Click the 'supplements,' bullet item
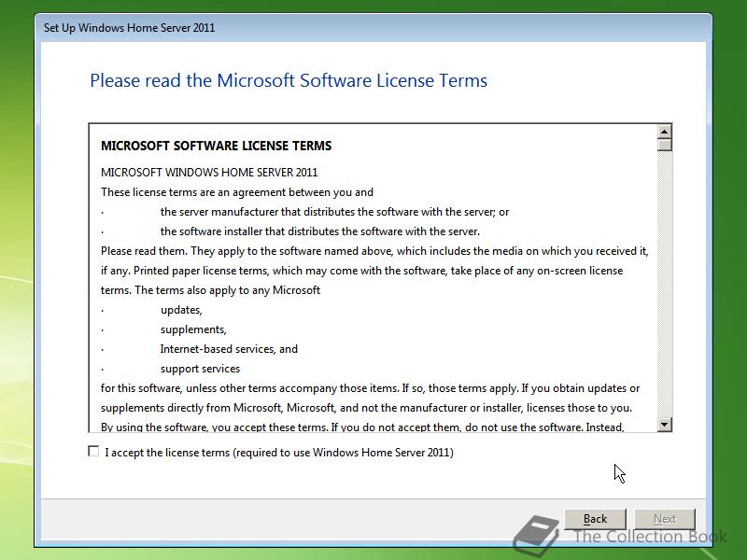The width and height of the screenshot is (747, 560). pos(193,329)
